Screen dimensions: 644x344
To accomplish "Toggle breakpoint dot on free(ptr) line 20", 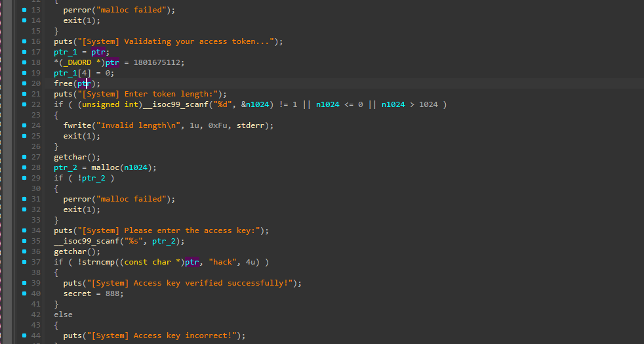I will (25, 83).
